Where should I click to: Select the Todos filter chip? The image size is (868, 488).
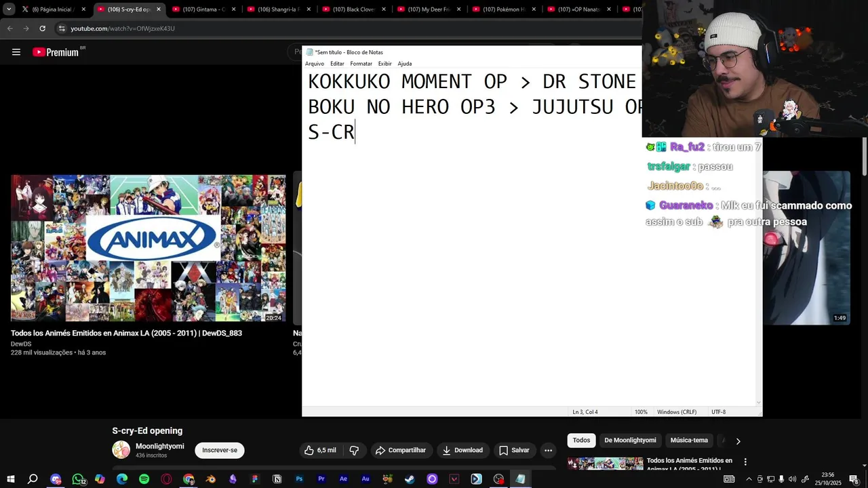pyautogui.click(x=581, y=441)
